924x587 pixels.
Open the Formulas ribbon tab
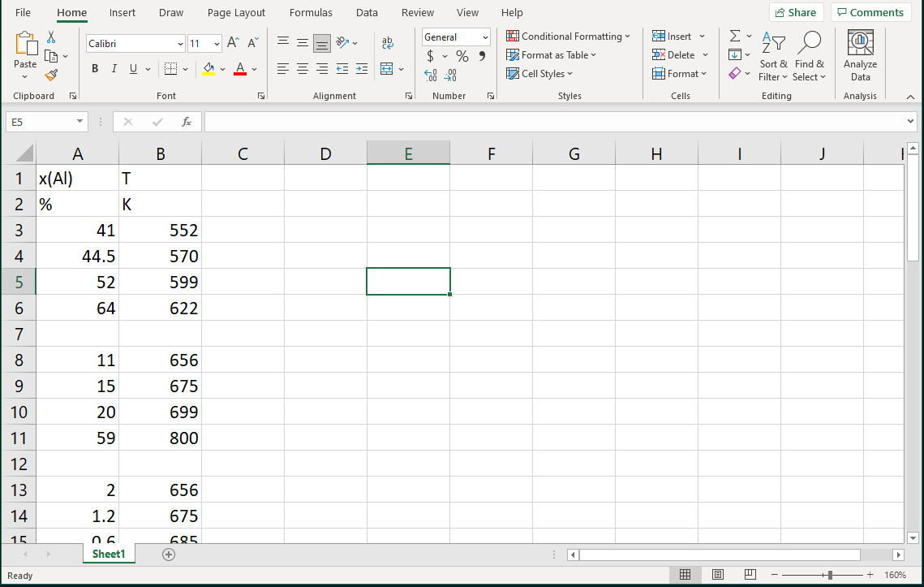311,13
